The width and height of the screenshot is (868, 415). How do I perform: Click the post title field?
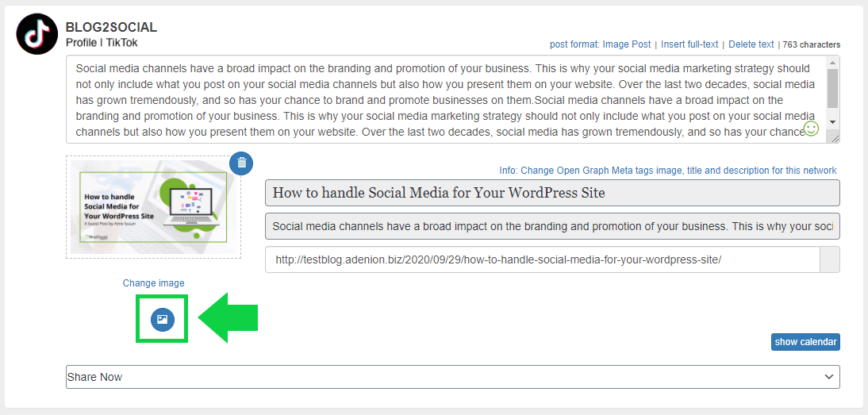click(552, 193)
